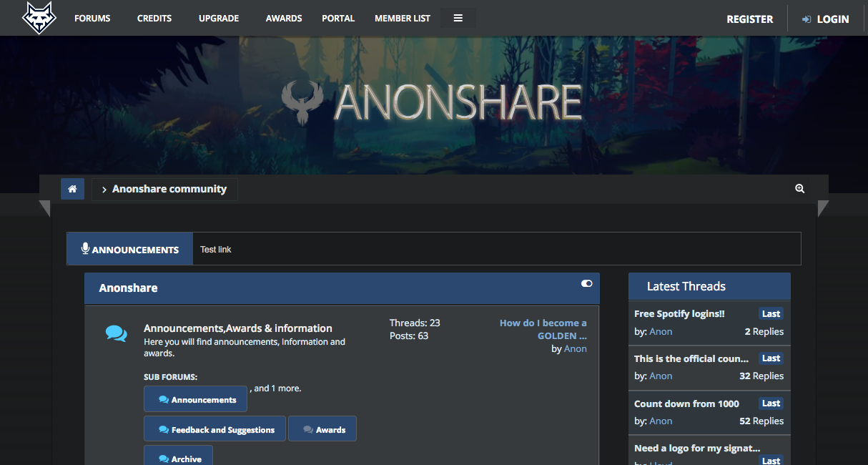868x465 pixels.
Task: Click the '52 Replies' text
Action: (761, 421)
